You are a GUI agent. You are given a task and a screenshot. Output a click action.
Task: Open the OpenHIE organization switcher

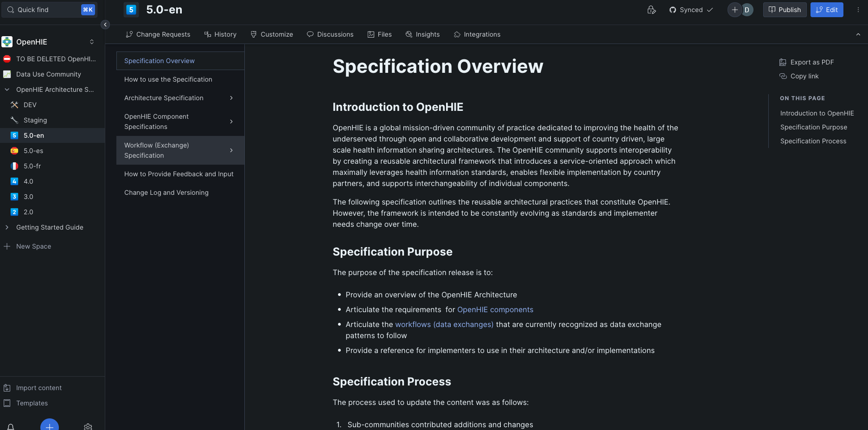92,42
